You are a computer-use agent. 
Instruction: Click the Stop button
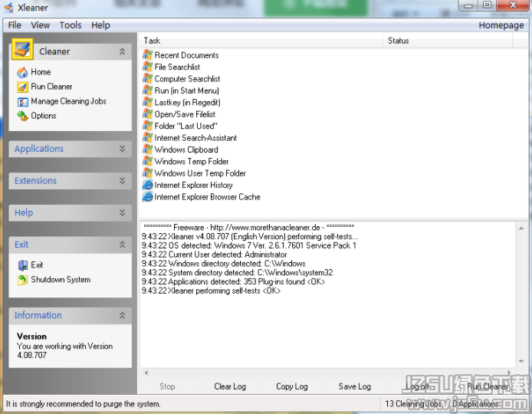(167, 386)
